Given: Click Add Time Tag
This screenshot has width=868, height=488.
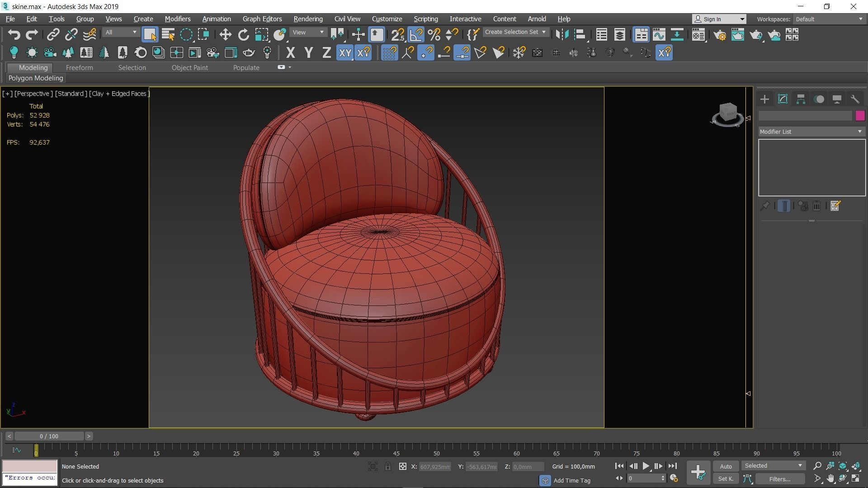Looking at the screenshot, I should [x=572, y=480].
